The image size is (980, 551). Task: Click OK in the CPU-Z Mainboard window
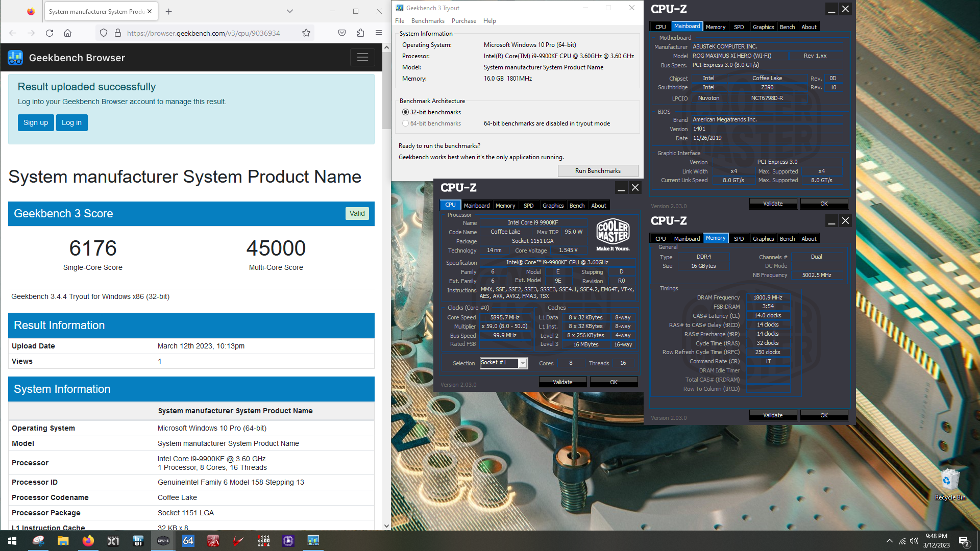point(824,204)
